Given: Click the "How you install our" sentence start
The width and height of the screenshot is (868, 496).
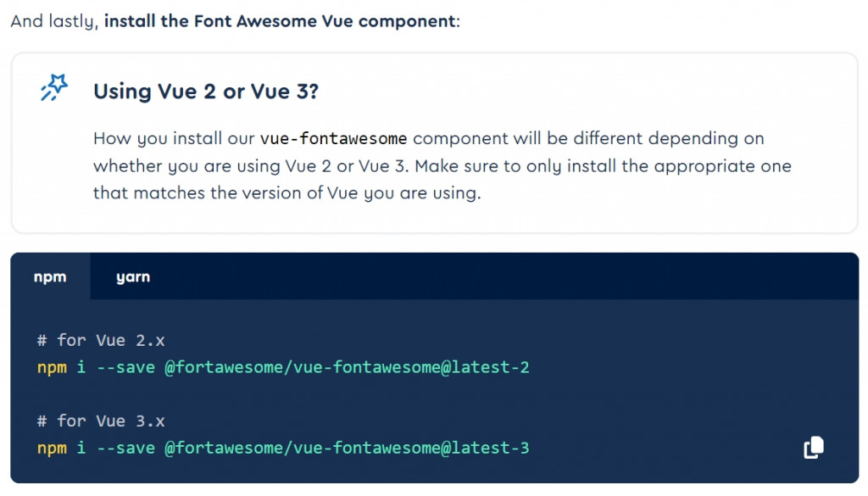Looking at the screenshot, I should click(174, 138).
